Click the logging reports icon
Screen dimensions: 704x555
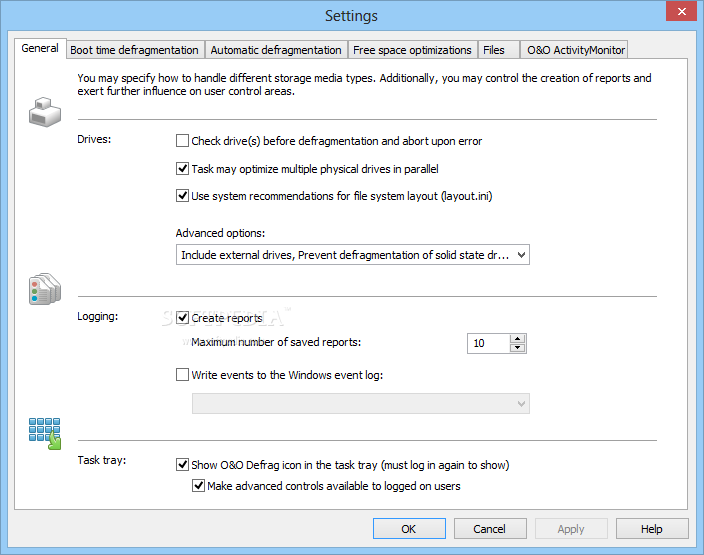pyautogui.click(x=44, y=289)
